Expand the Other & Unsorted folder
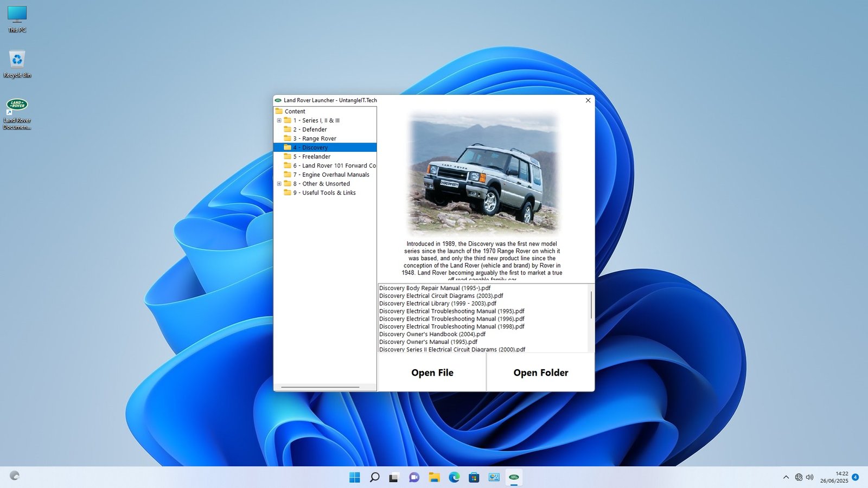868x488 pixels. point(279,184)
